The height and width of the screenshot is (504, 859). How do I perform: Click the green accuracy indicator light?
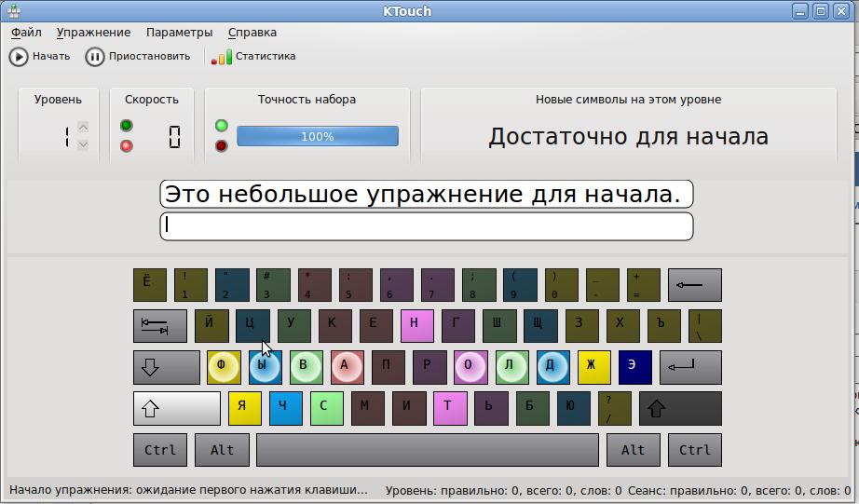coord(222,126)
